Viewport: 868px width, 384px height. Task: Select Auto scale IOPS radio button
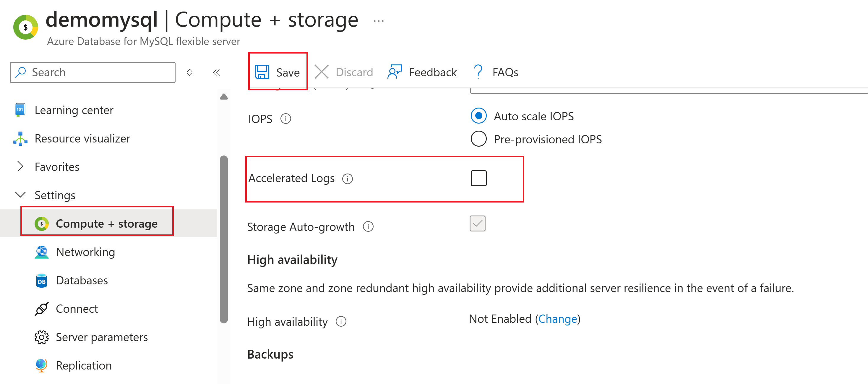click(478, 116)
